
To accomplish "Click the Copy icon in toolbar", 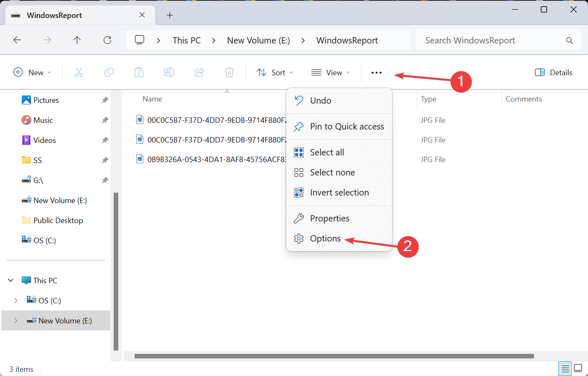I will (109, 72).
